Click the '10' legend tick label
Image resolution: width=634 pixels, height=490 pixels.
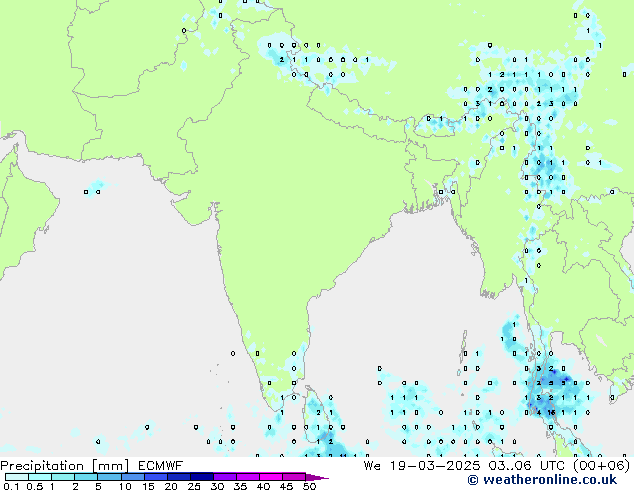125,486
